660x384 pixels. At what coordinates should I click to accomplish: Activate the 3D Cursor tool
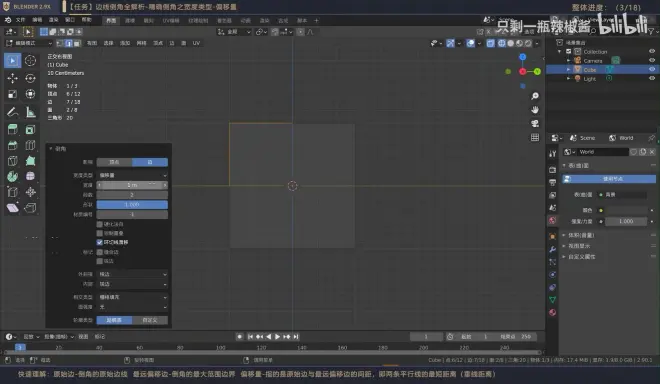click(x=30, y=61)
